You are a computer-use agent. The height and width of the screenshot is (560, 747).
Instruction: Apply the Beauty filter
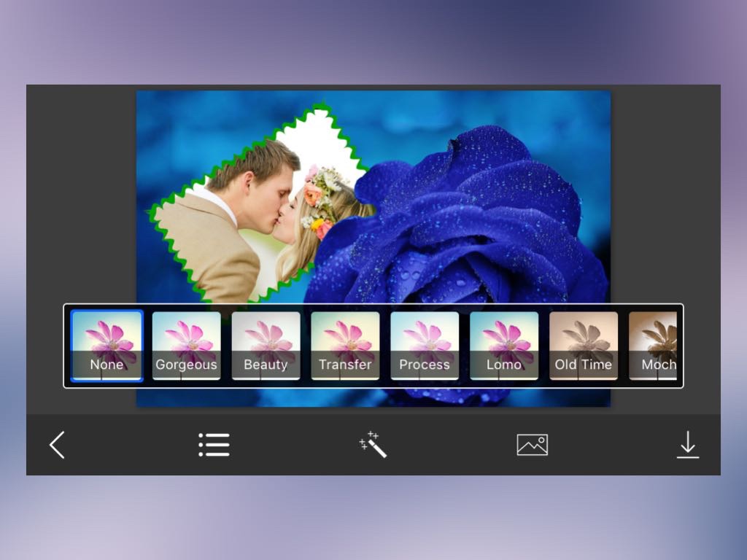pyautogui.click(x=266, y=346)
